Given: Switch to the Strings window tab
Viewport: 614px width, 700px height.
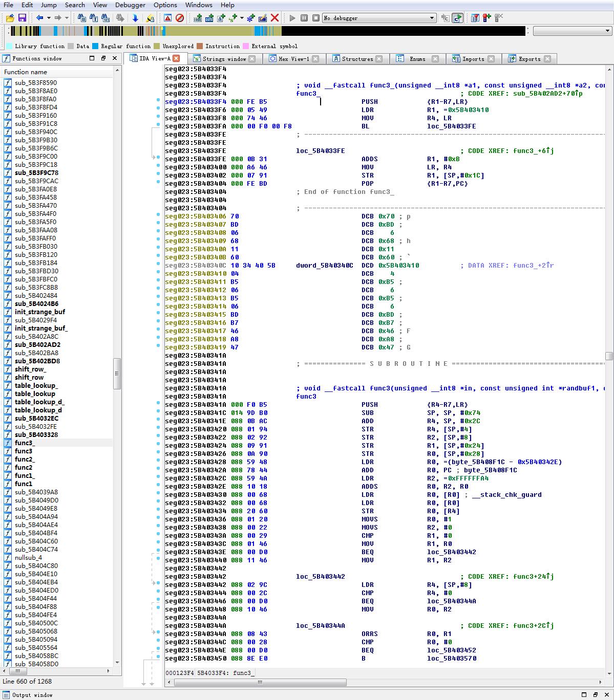Looking at the screenshot, I should (224, 59).
